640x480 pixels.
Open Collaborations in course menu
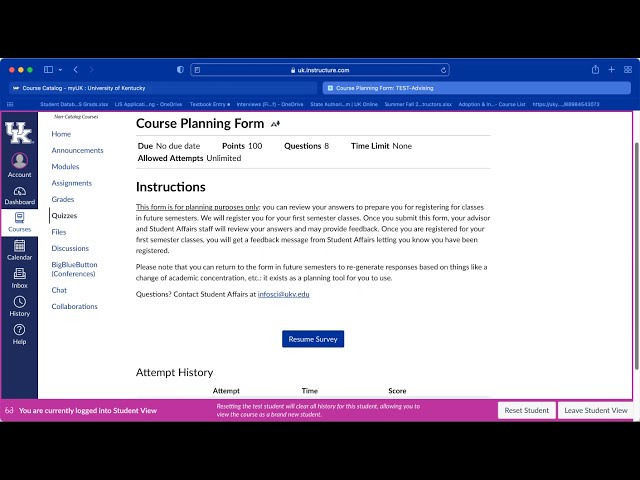[x=75, y=306]
